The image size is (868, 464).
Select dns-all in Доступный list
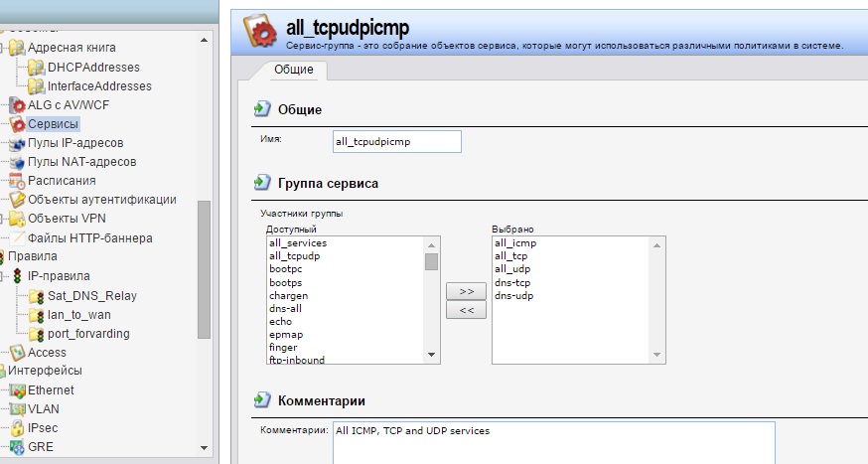tap(285, 308)
